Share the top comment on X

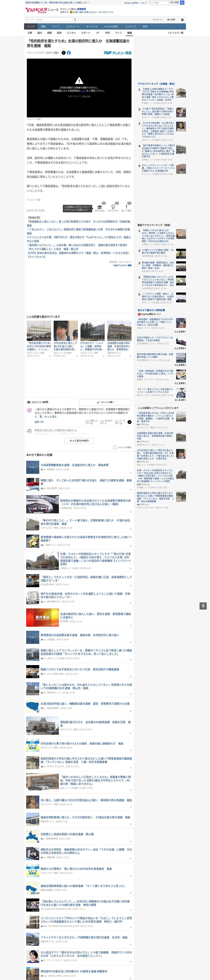pyautogui.click(x=129, y=422)
